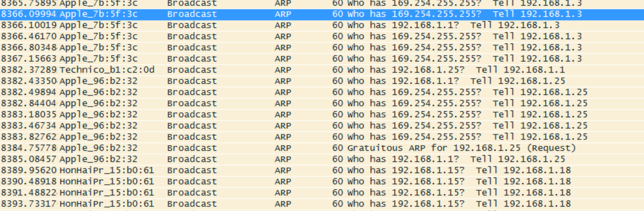Click the info text in row 8382.84404
Screen dimensions: 644x211
coord(467,103)
